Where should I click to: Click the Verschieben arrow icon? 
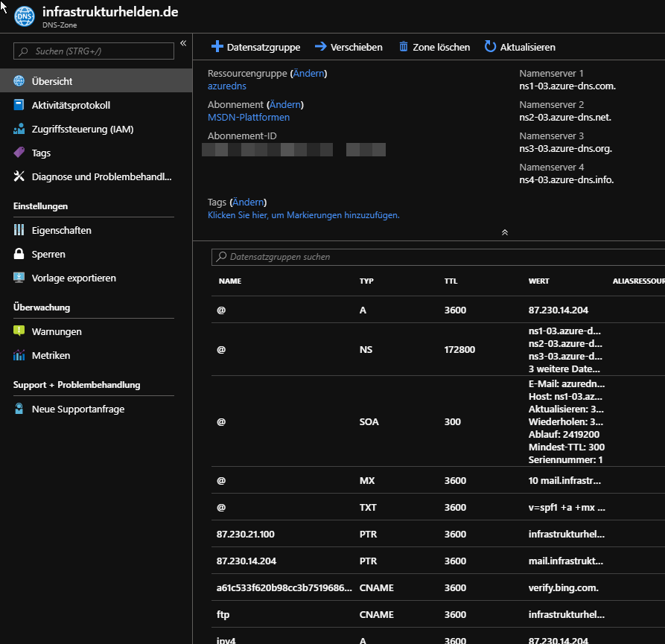pyautogui.click(x=321, y=46)
